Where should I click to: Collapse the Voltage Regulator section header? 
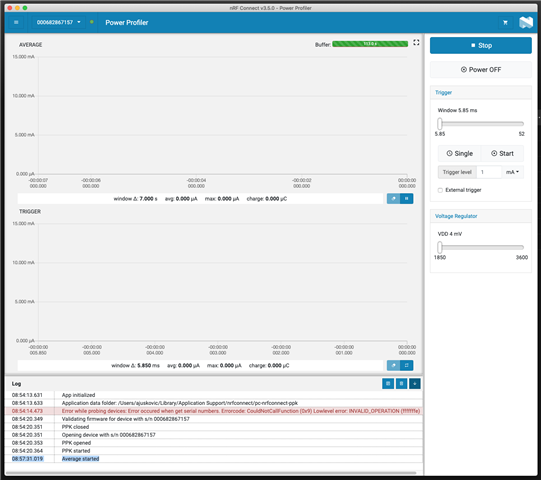point(481,216)
